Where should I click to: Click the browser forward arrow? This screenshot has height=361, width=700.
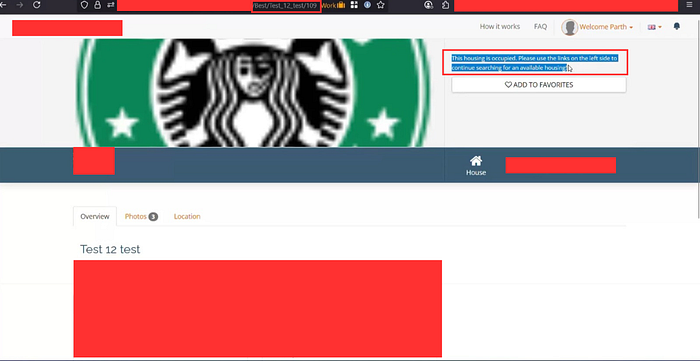[x=20, y=5]
